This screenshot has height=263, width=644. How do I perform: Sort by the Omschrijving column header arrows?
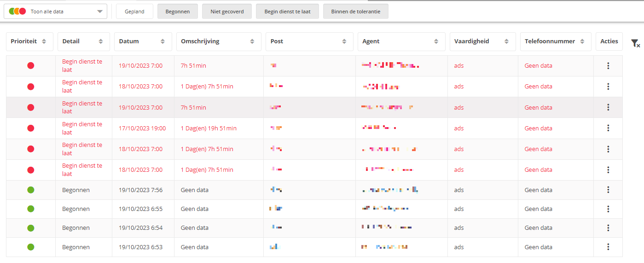click(252, 41)
